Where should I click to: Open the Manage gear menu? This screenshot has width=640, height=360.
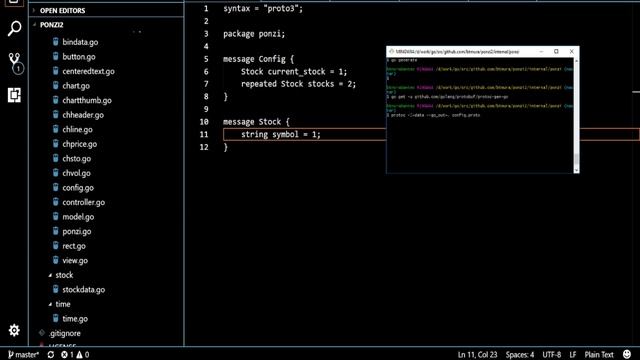pos(14,330)
